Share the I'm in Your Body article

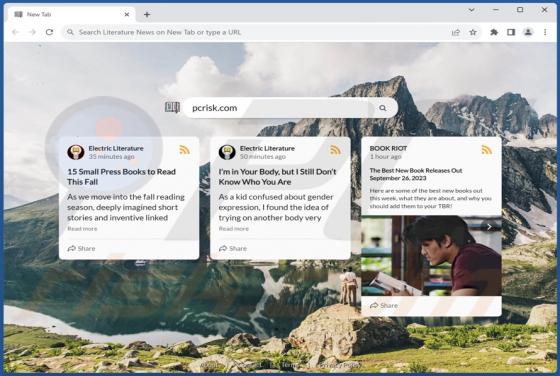tap(233, 248)
